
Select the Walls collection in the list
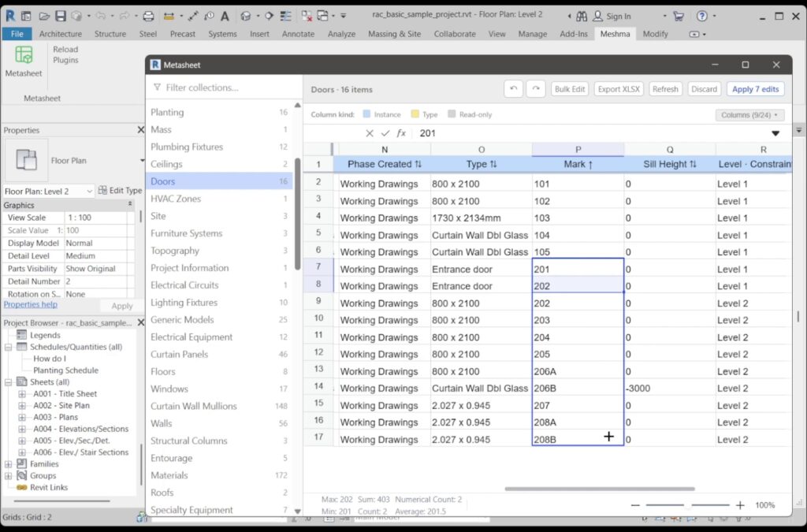[219, 423]
